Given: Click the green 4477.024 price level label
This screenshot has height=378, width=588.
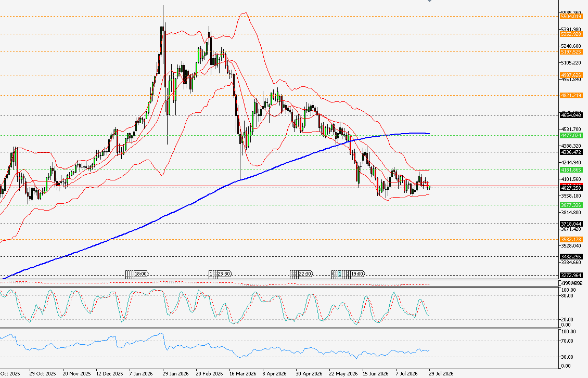Looking at the screenshot, I should tap(571, 135).
